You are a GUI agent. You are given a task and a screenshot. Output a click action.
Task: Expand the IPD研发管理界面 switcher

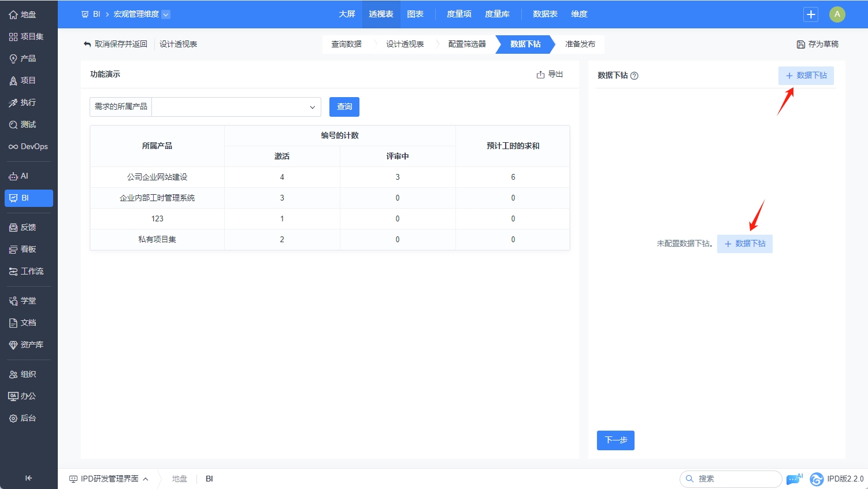point(109,479)
